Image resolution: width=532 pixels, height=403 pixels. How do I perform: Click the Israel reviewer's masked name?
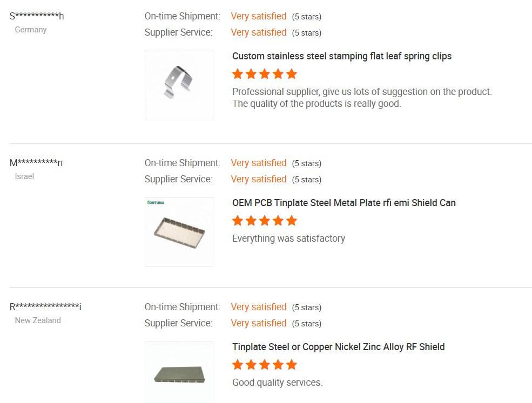point(36,163)
